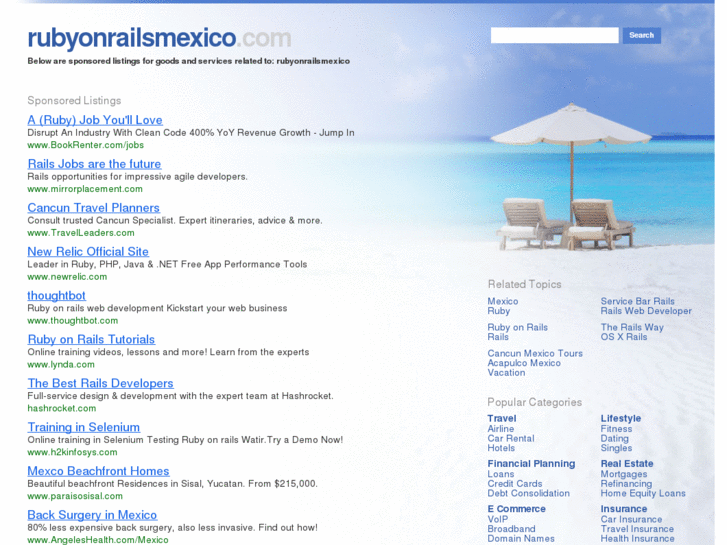This screenshot has width=727, height=545.
Task: Select 'OS X Rails' related topic
Action: (x=624, y=337)
